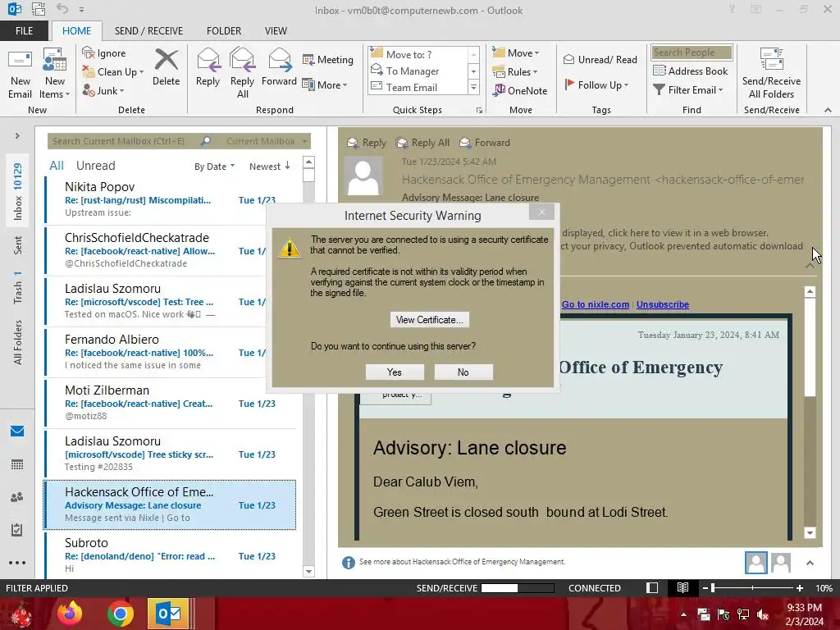The width and height of the screenshot is (840, 630).
Task: Click the ribbon Reply All button
Action: (242, 73)
